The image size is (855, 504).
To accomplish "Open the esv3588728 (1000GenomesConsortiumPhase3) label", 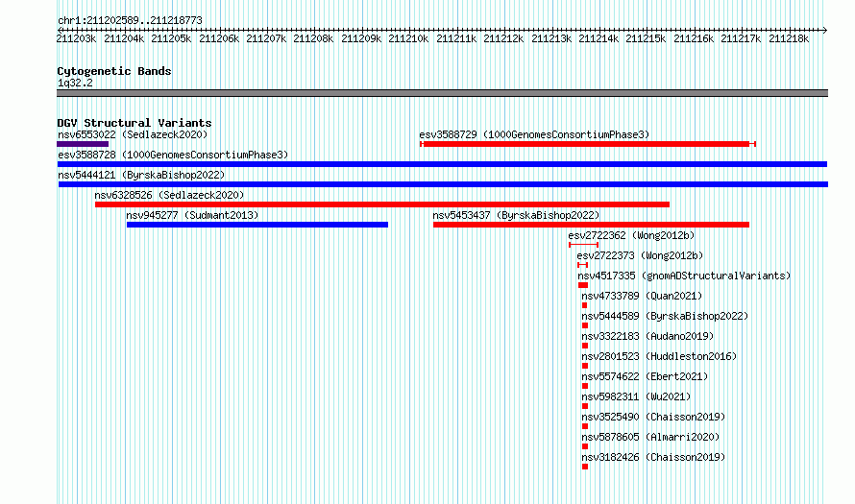I will click(x=173, y=155).
